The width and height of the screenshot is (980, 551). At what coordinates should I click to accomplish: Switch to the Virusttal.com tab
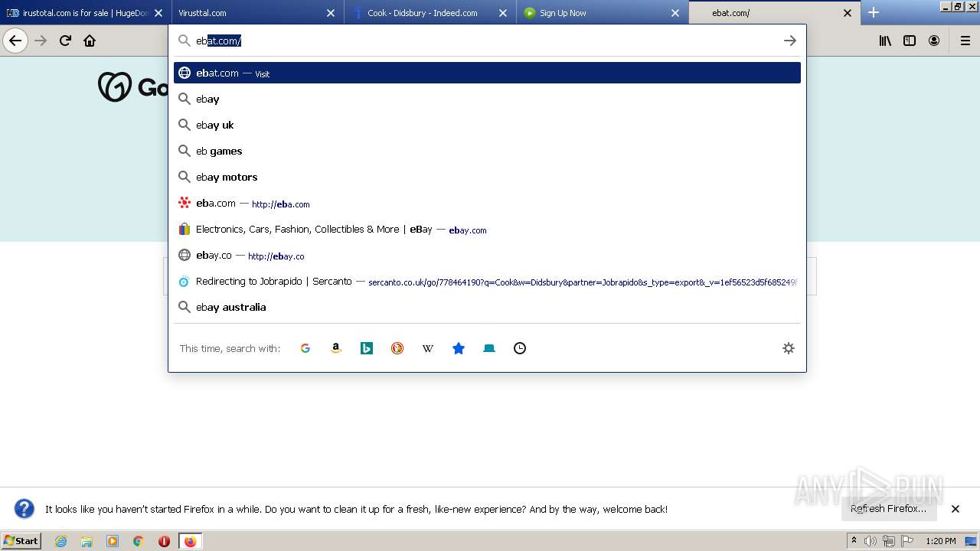256,13
